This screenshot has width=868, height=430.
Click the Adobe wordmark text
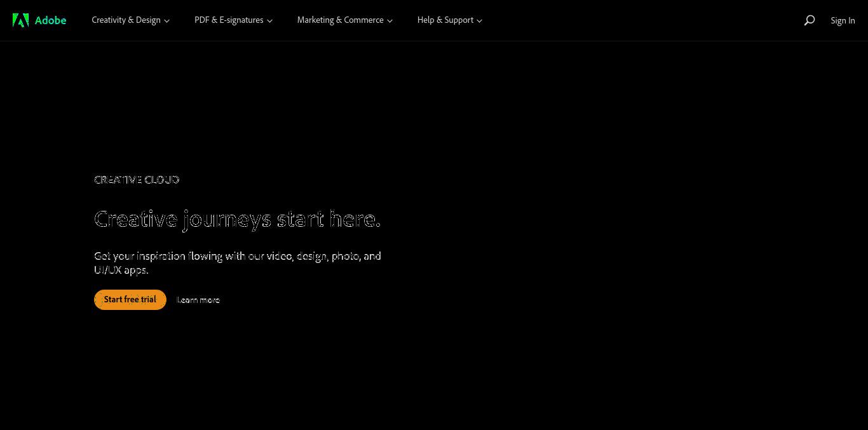50,20
